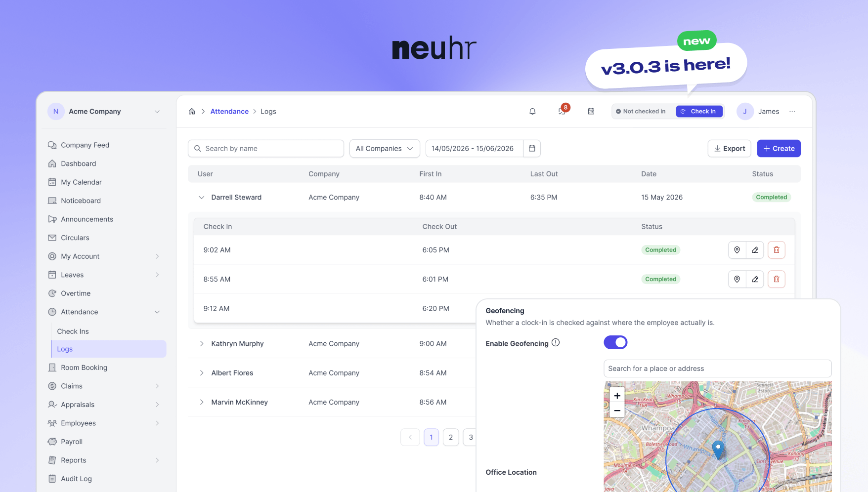
Task: Zoom in on the office map
Action: (x=617, y=396)
